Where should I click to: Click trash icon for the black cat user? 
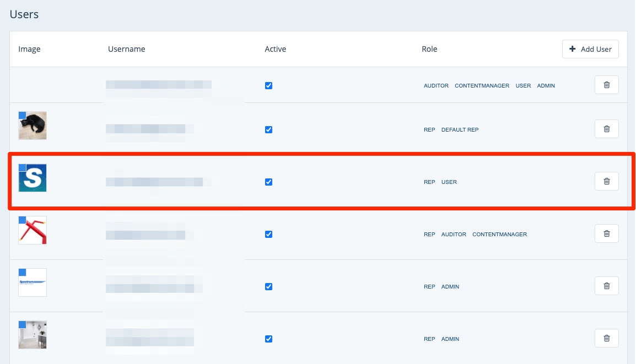(606, 129)
